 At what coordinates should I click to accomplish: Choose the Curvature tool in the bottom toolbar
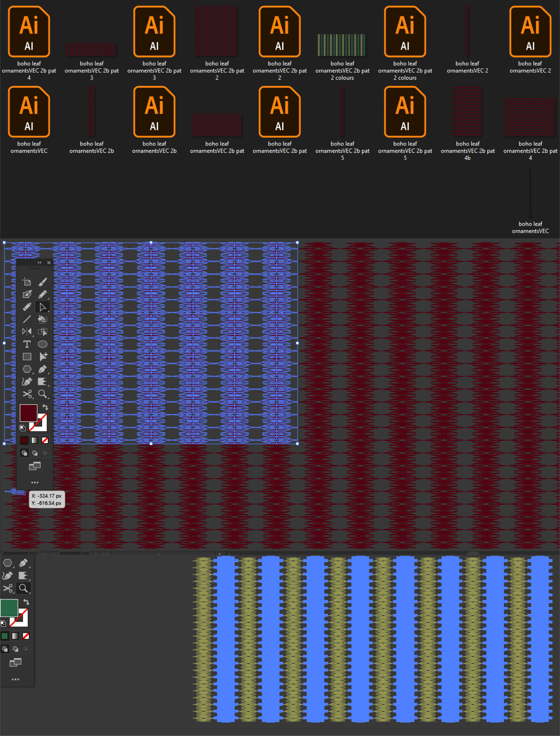tap(8, 576)
